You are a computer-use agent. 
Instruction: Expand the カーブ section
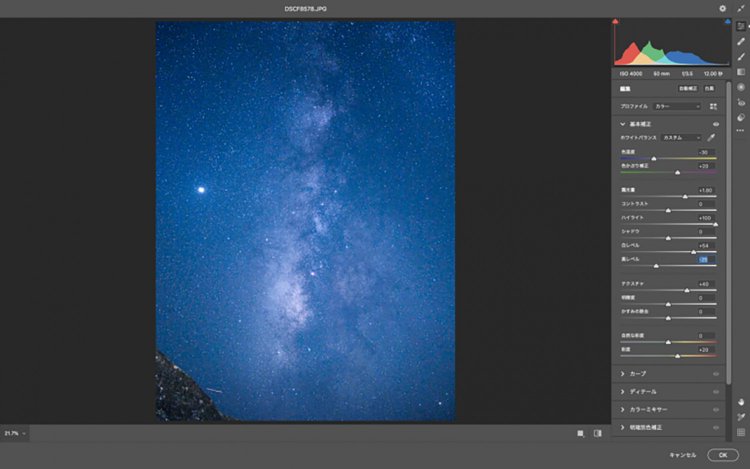(x=623, y=373)
